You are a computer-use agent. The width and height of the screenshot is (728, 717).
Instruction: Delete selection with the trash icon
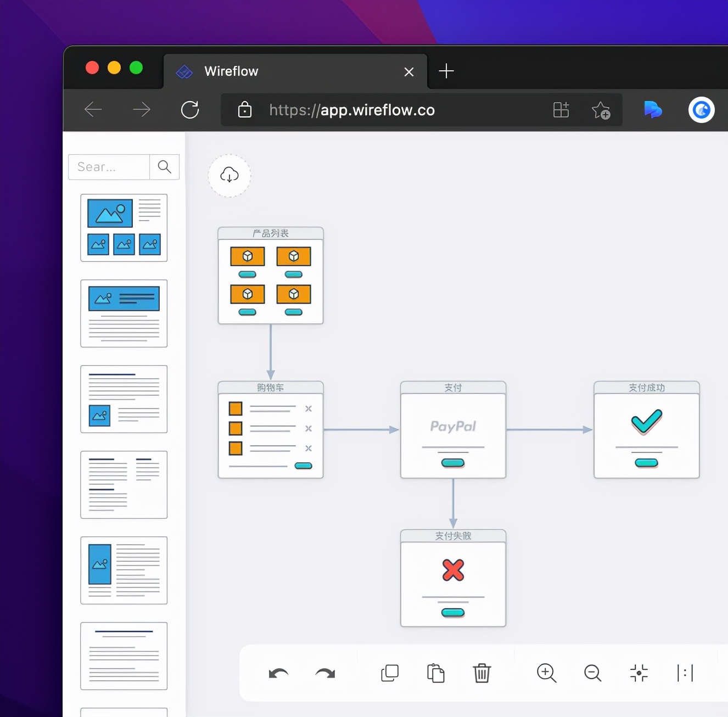point(481,673)
